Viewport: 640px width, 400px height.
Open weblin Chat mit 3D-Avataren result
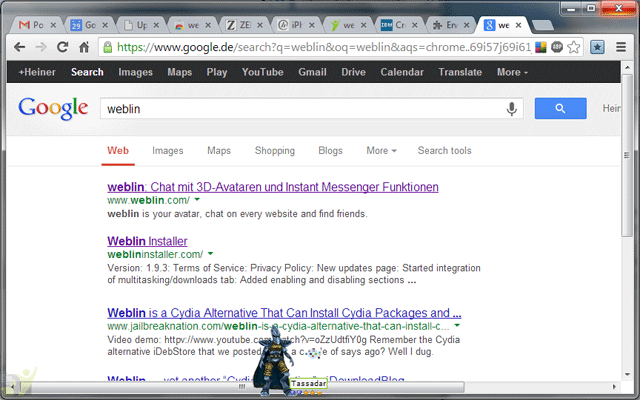pos(273,187)
